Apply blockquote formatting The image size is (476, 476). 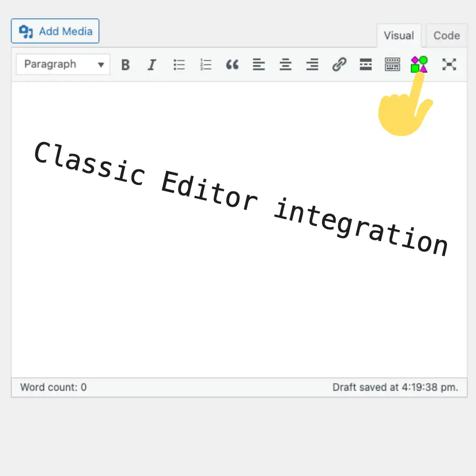pos(232,64)
